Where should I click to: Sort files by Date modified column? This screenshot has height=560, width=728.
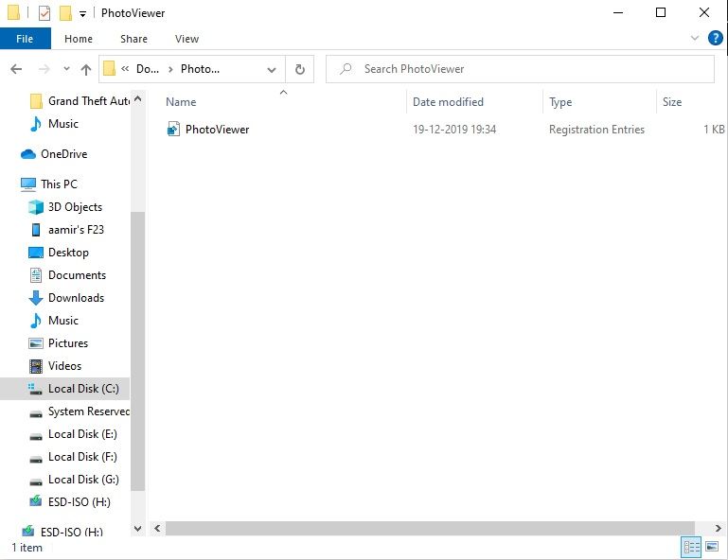coord(448,102)
